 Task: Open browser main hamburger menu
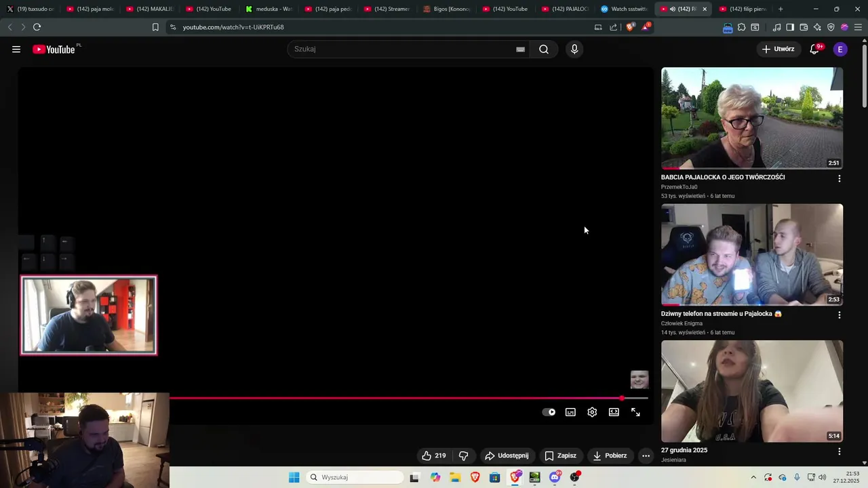[859, 27]
